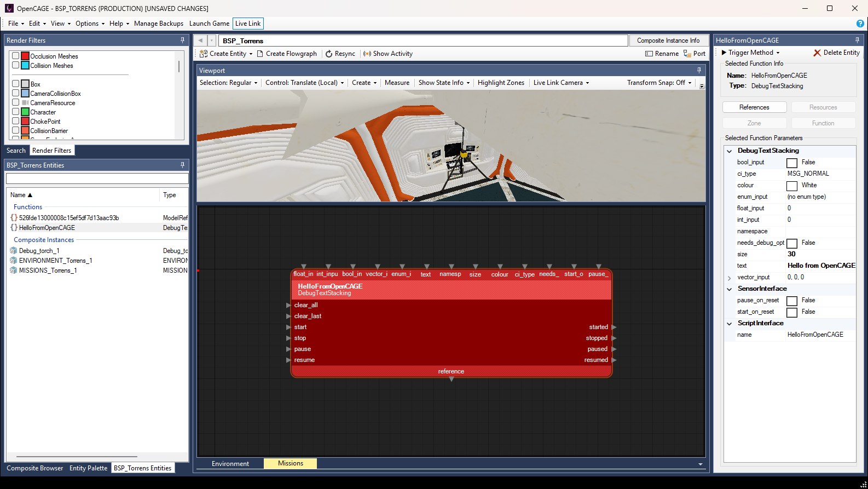This screenshot has width=868, height=489.
Task: Click the resumed output pin arrow
Action: (x=614, y=360)
